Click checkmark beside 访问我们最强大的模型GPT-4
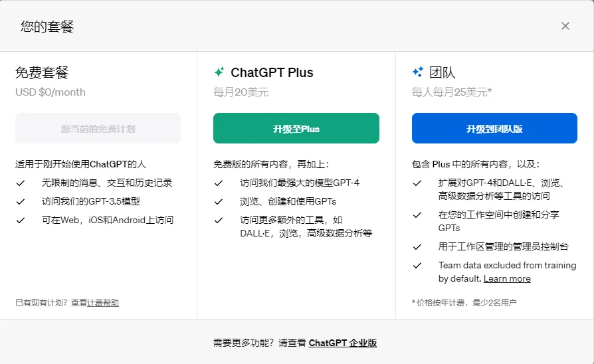Image resolution: width=594 pixels, height=364 pixels. coord(219,183)
